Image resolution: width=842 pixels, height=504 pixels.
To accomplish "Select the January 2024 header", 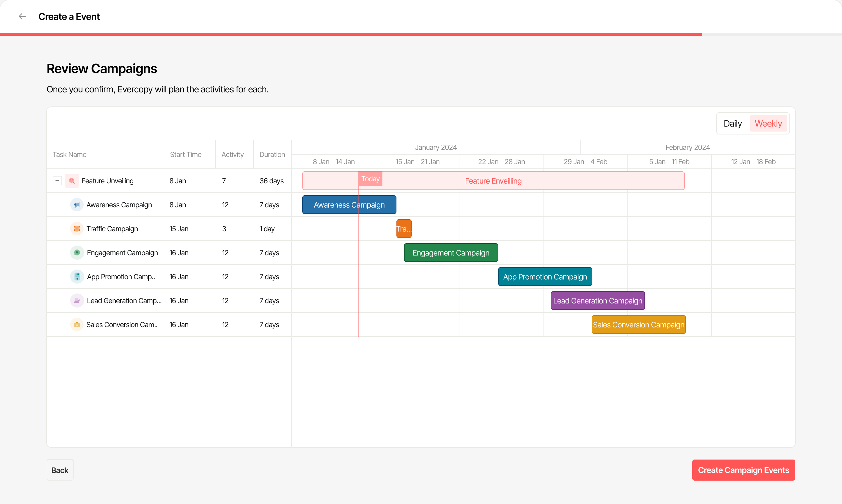I will click(x=436, y=147).
